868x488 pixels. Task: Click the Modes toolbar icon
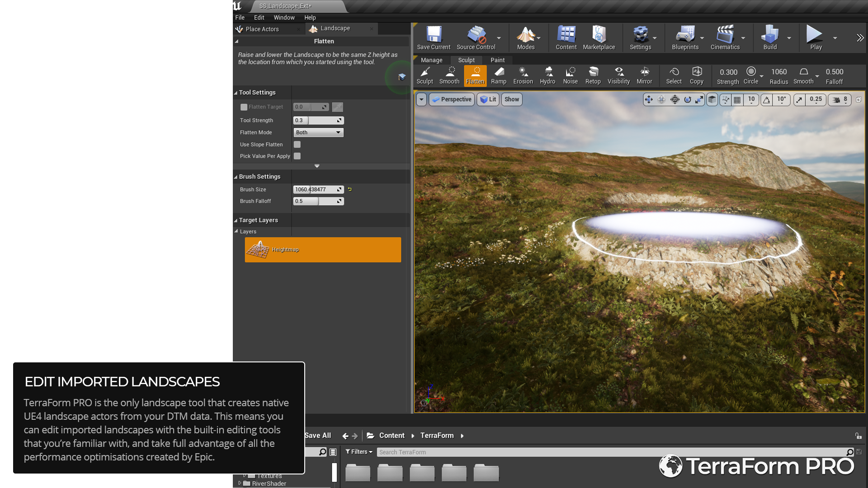tap(526, 38)
